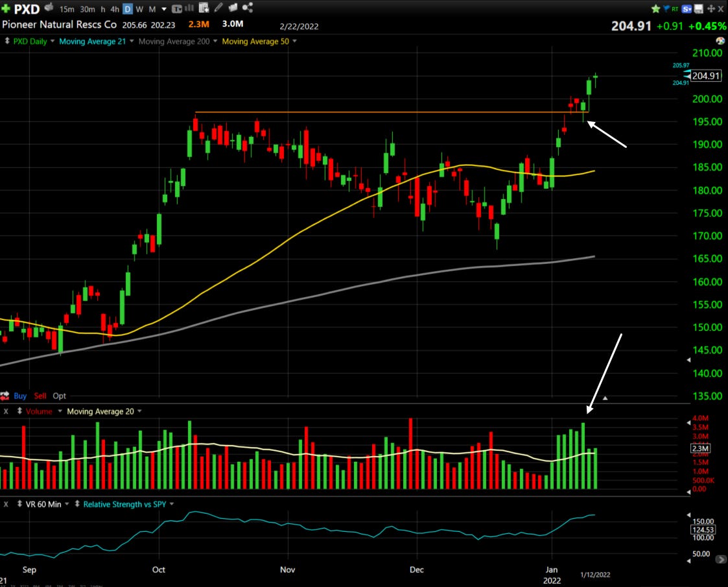Expand the PXD Daily dropdown

[x=53, y=42]
